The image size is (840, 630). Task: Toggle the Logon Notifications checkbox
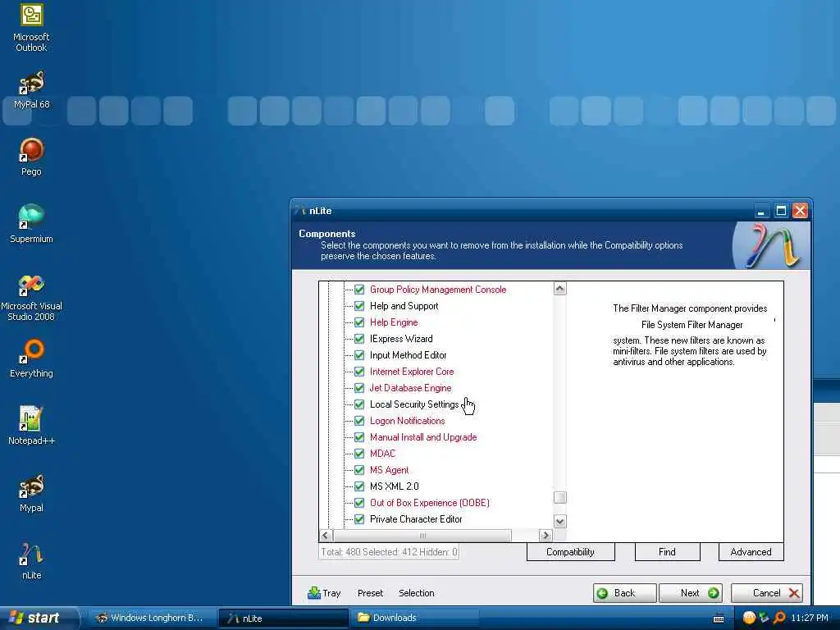click(359, 421)
